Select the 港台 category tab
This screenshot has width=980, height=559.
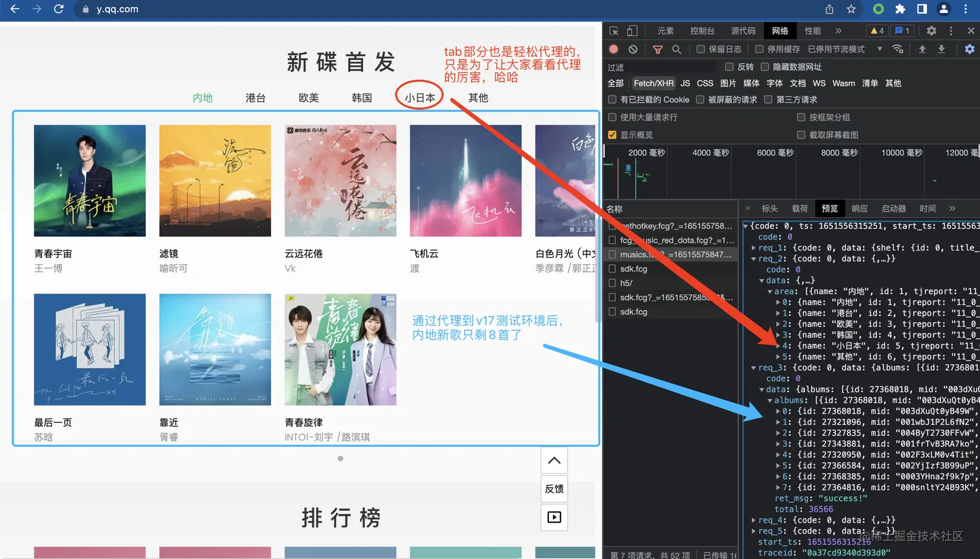click(x=255, y=98)
